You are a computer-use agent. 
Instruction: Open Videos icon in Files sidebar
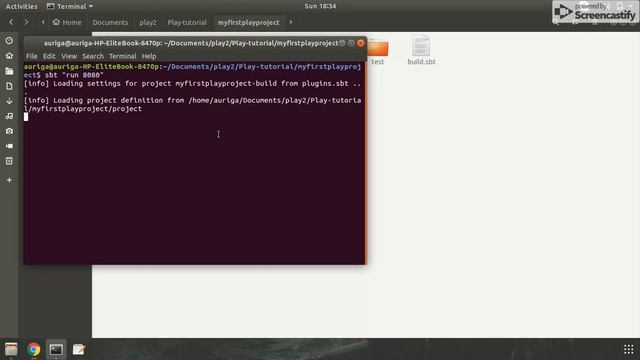9,146
